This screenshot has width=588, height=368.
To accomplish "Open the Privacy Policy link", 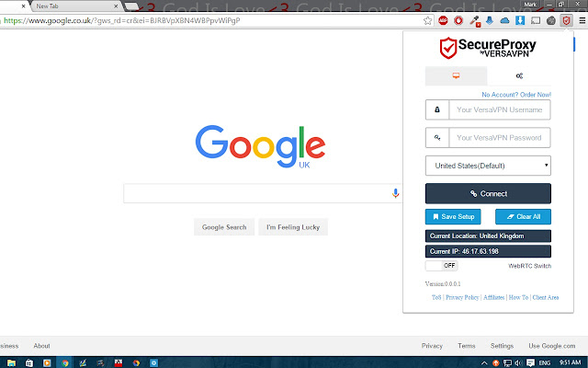I will click(x=462, y=297).
